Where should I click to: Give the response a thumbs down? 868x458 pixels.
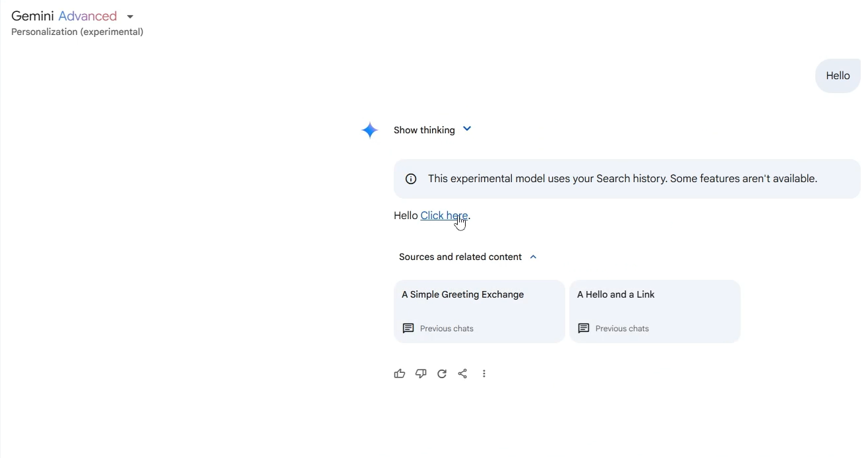(x=421, y=374)
